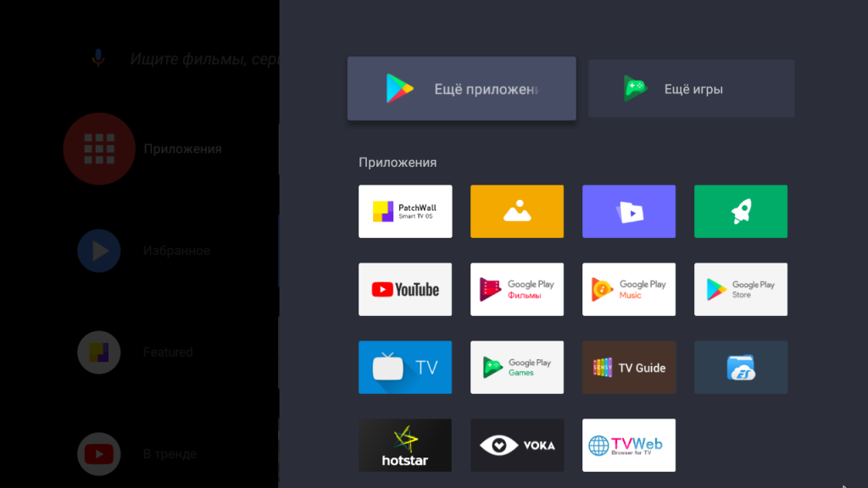The height and width of the screenshot is (488, 868).
Task: Open the blue TV app tile
Action: click(x=405, y=367)
